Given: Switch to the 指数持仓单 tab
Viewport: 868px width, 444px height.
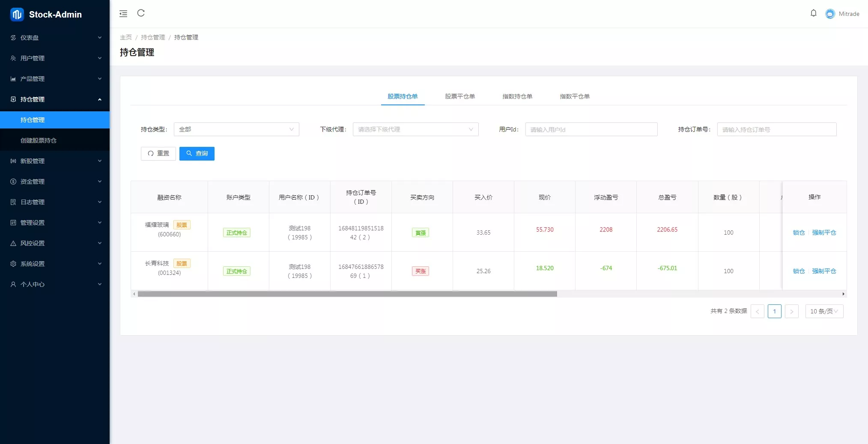Looking at the screenshot, I should pyautogui.click(x=517, y=96).
